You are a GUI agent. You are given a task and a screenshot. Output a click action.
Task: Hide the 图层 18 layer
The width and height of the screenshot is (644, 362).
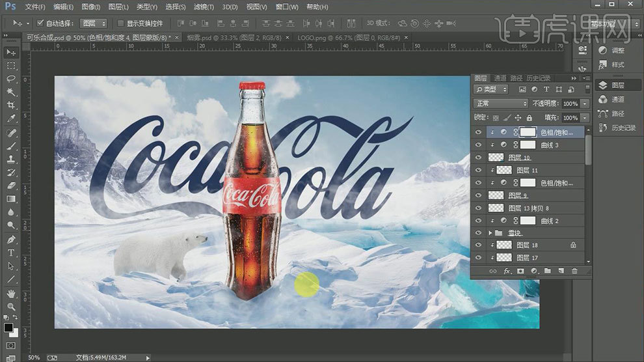click(478, 245)
